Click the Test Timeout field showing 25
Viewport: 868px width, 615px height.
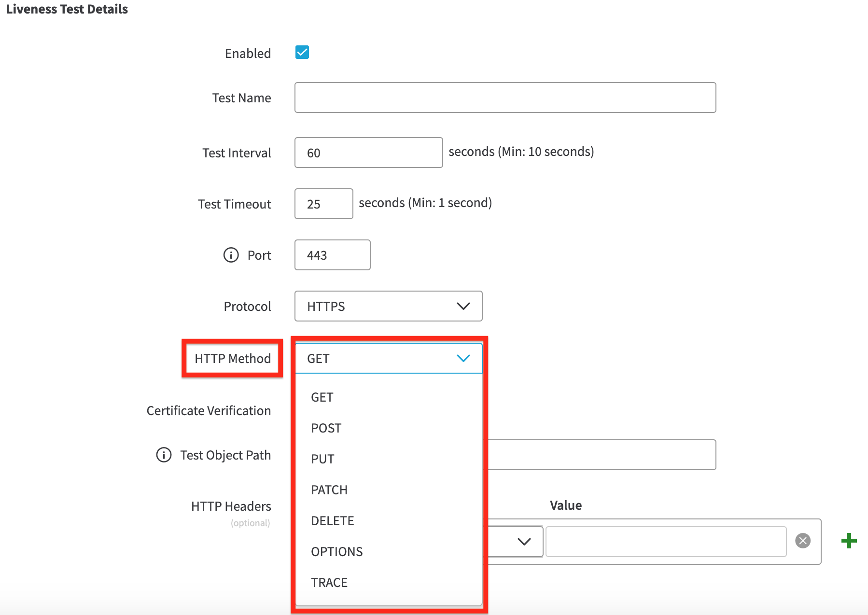tap(323, 204)
